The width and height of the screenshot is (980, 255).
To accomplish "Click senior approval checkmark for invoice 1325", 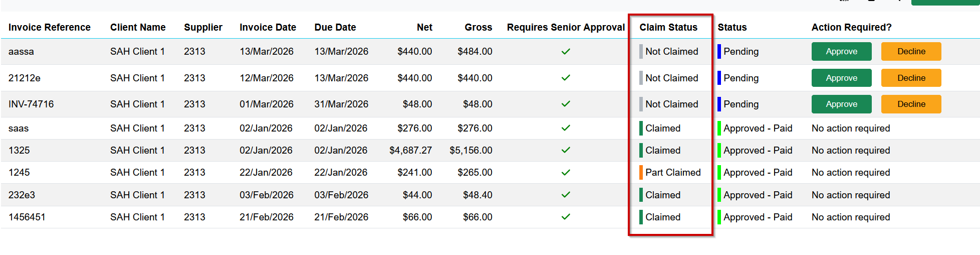I will (566, 150).
